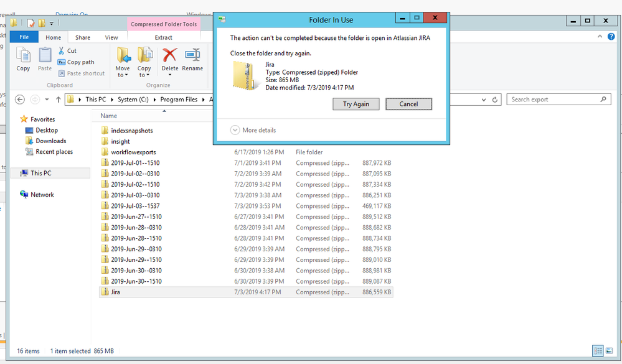Open Downloads in the navigation pane
Image resolution: width=622 pixels, height=364 pixels.
click(x=45, y=141)
